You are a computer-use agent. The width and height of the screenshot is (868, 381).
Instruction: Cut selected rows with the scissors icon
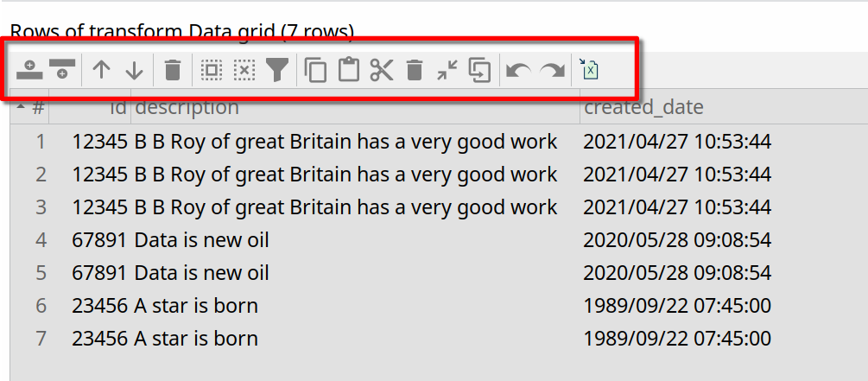pyautogui.click(x=381, y=70)
